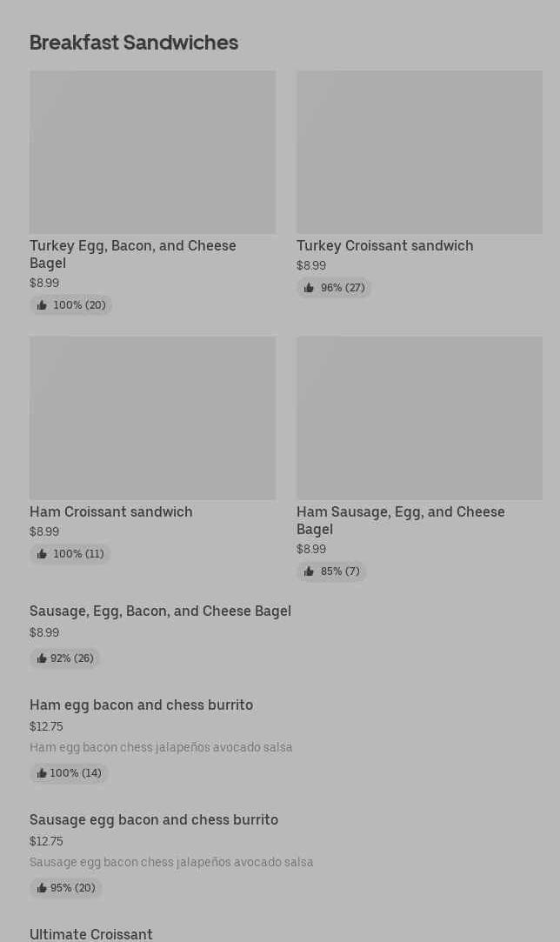The image size is (560, 942).
Task: Click thumbs-up icon beside 92% (26) rating
Action: tap(42, 658)
